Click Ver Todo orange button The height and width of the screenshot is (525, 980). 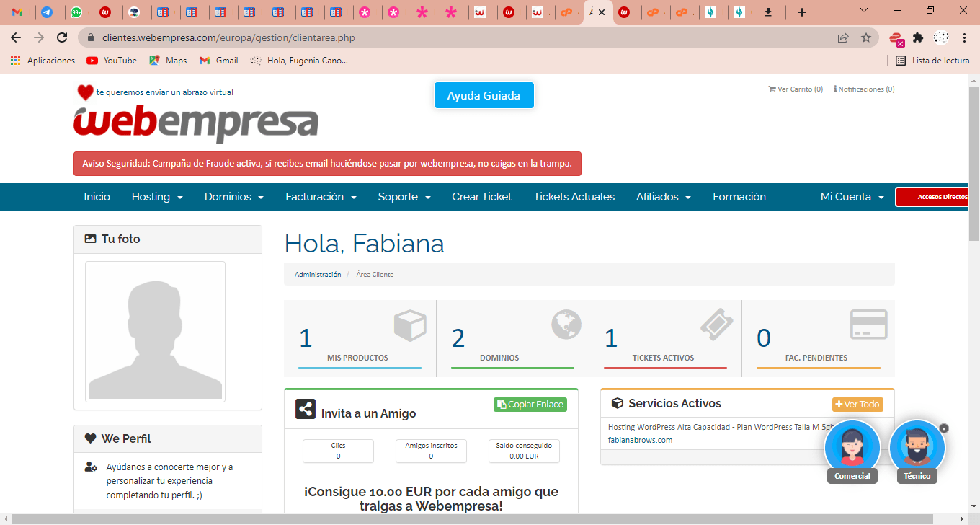pos(857,405)
